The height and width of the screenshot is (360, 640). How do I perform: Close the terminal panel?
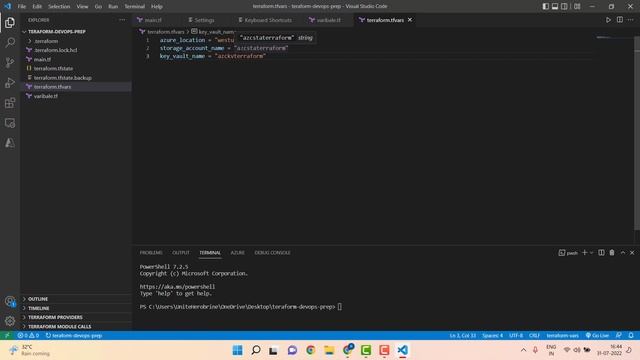[x=632, y=253]
